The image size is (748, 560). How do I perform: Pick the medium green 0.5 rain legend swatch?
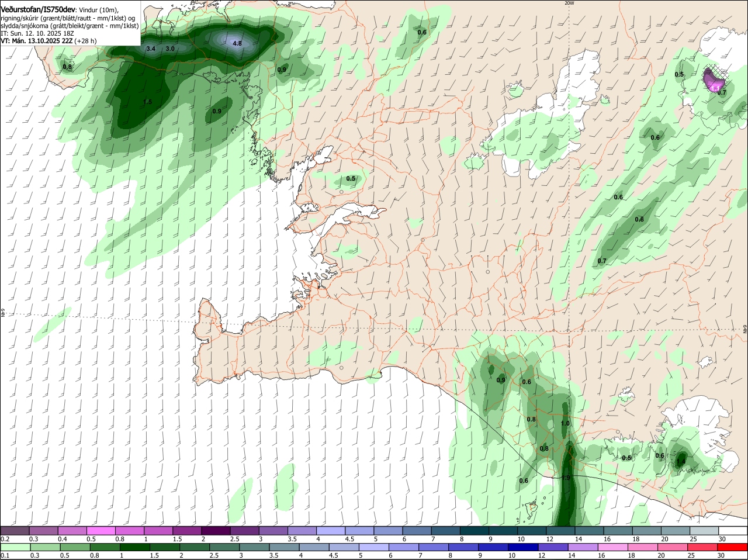[x=75, y=547]
